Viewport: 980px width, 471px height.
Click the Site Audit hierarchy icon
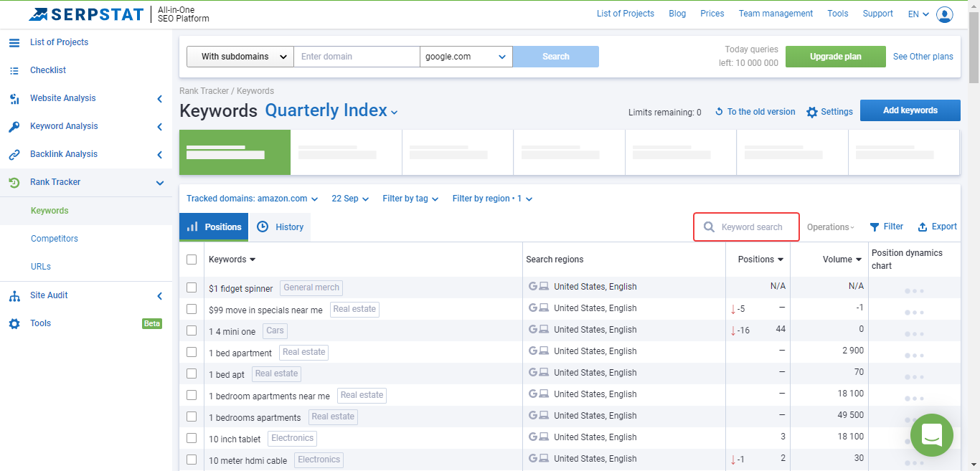click(x=14, y=295)
